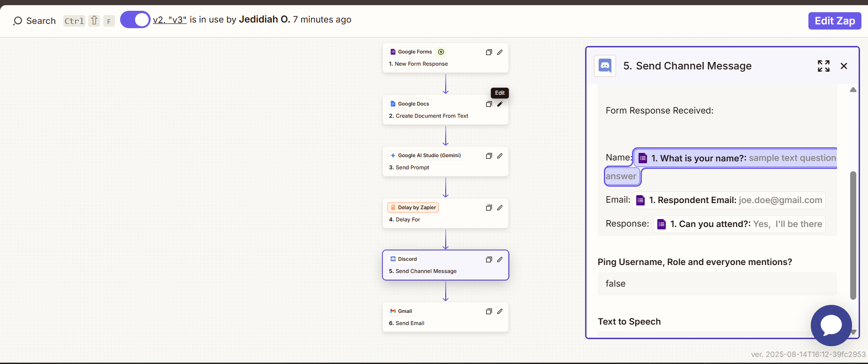Open the chat support bubble

coord(831,326)
